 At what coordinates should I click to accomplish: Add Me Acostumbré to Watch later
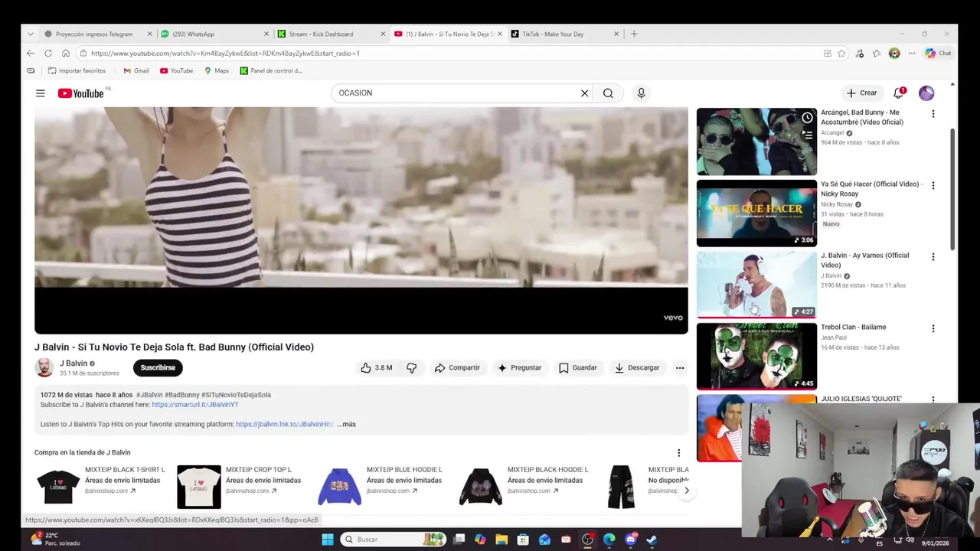[x=807, y=118]
